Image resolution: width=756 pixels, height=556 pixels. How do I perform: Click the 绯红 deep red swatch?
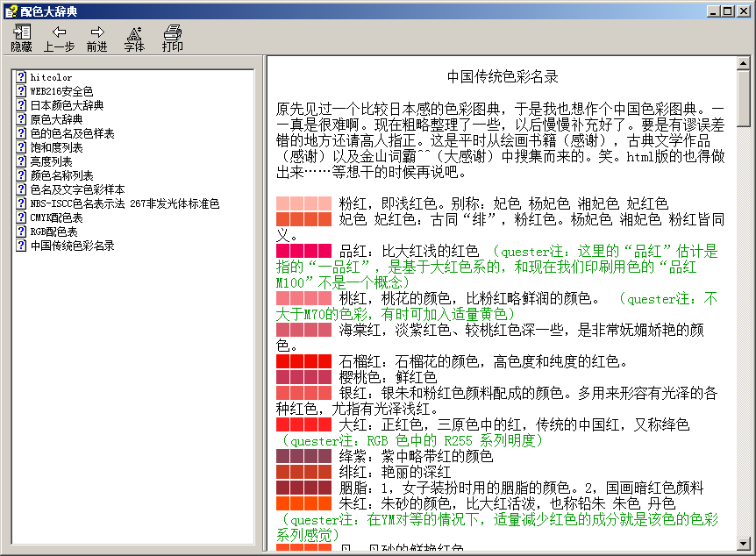(x=303, y=472)
